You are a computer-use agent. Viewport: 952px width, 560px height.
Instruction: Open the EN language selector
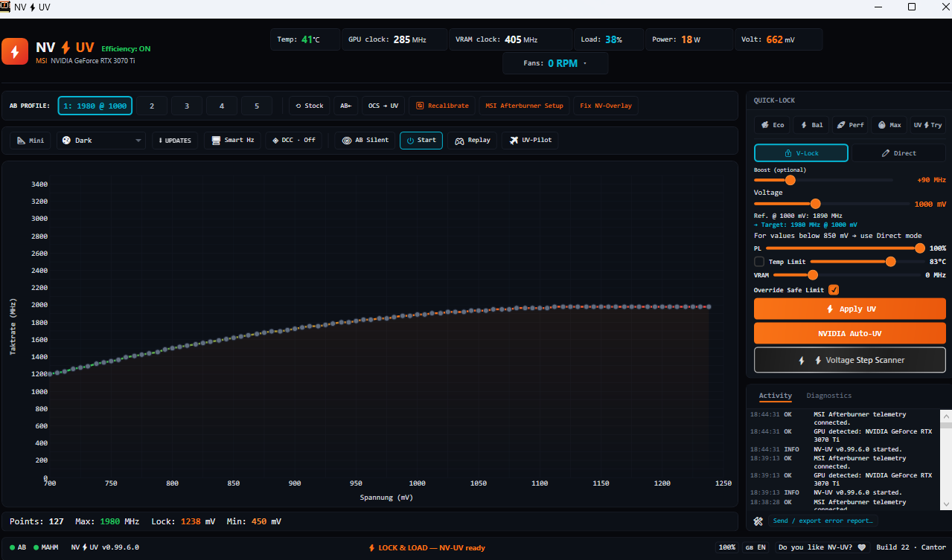point(755,547)
